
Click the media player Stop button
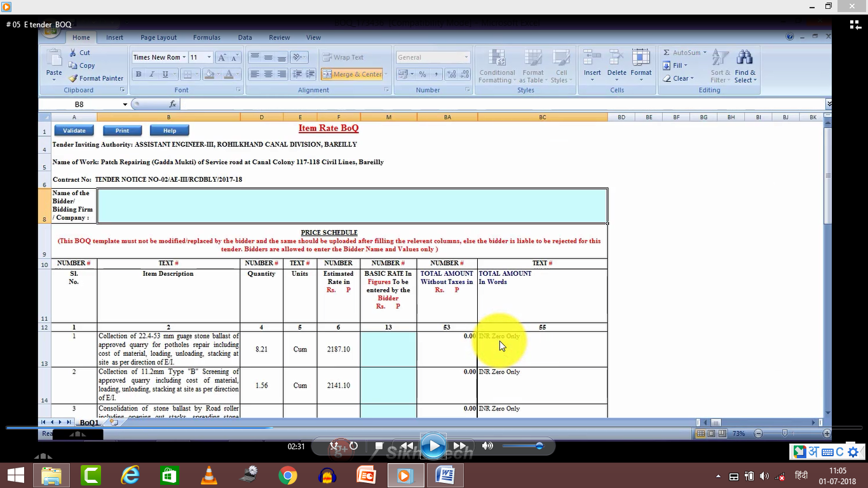379,446
